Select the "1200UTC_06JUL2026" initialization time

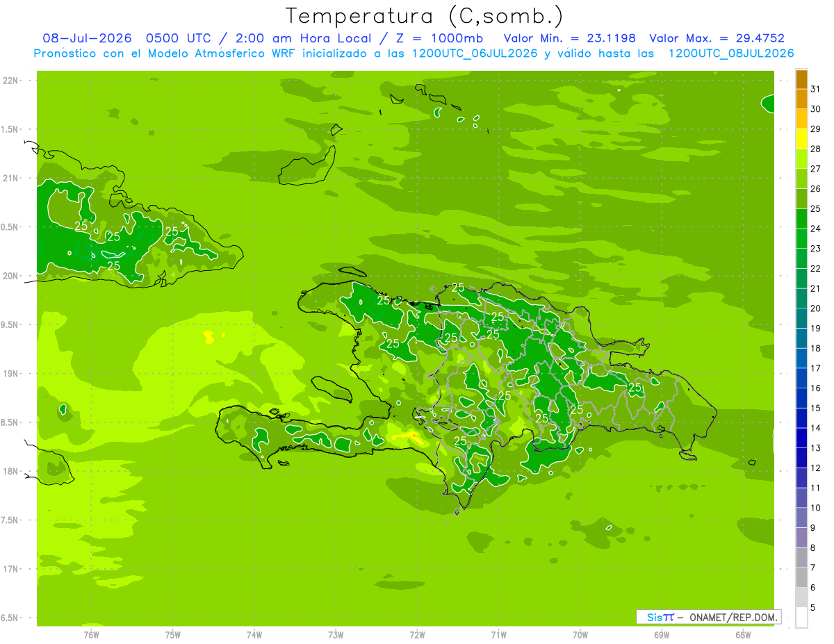pos(475,53)
